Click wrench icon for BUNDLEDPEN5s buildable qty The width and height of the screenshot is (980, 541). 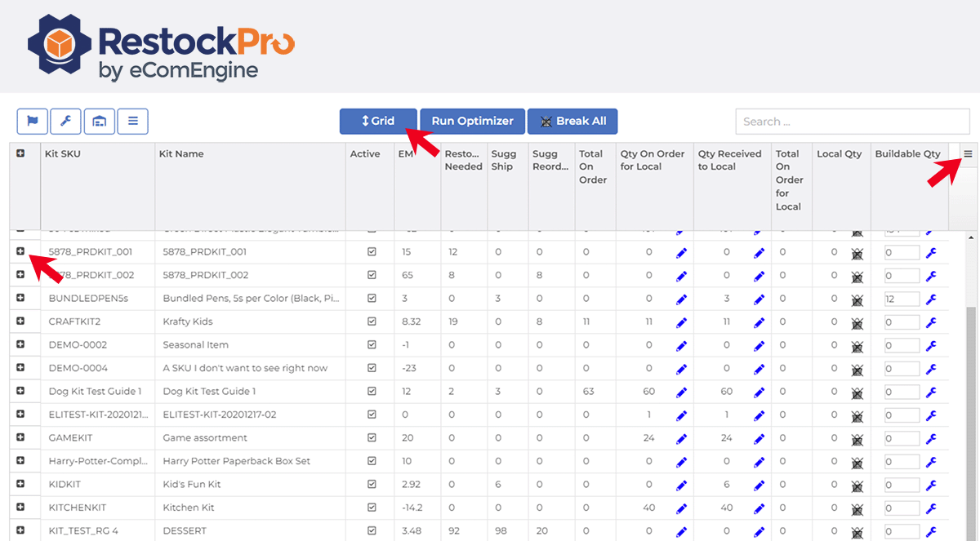tap(930, 299)
